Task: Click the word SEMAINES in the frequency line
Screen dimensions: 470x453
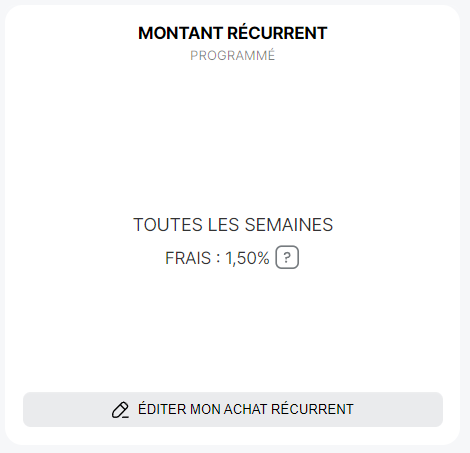Action: (289, 225)
